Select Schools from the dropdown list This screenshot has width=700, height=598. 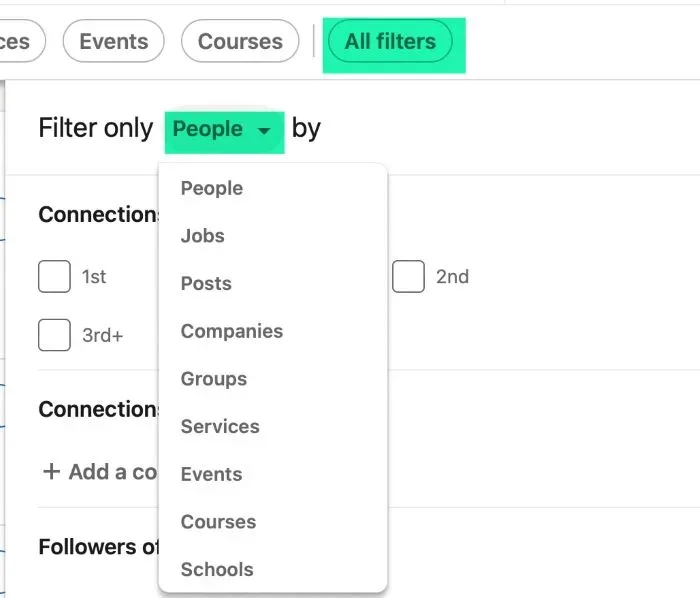217,570
